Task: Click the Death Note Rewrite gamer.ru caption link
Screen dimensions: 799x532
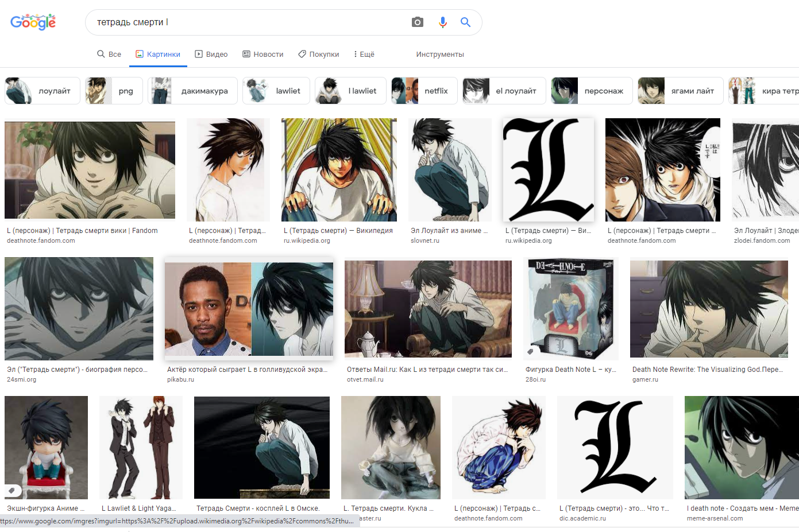Action: coord(707,370)
